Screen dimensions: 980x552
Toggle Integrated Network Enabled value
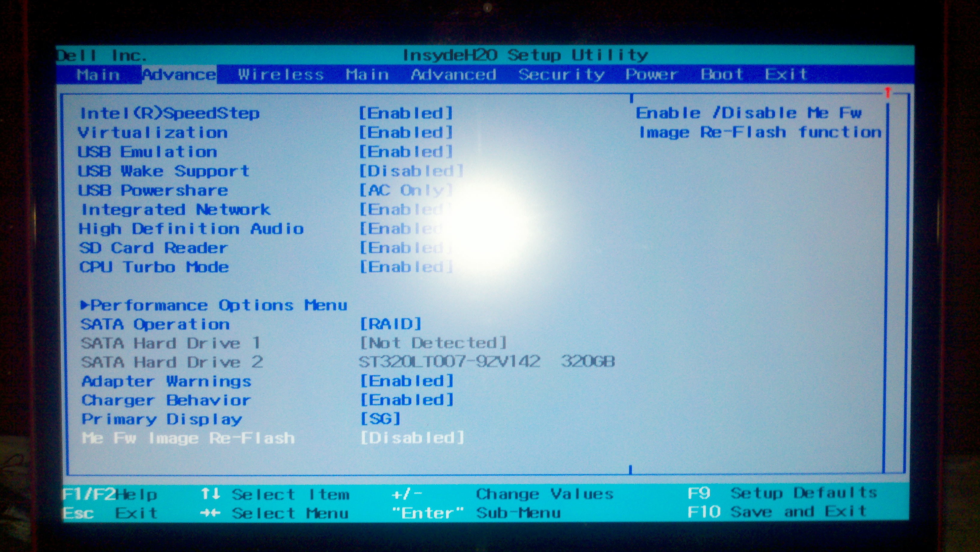click(406, 209)
